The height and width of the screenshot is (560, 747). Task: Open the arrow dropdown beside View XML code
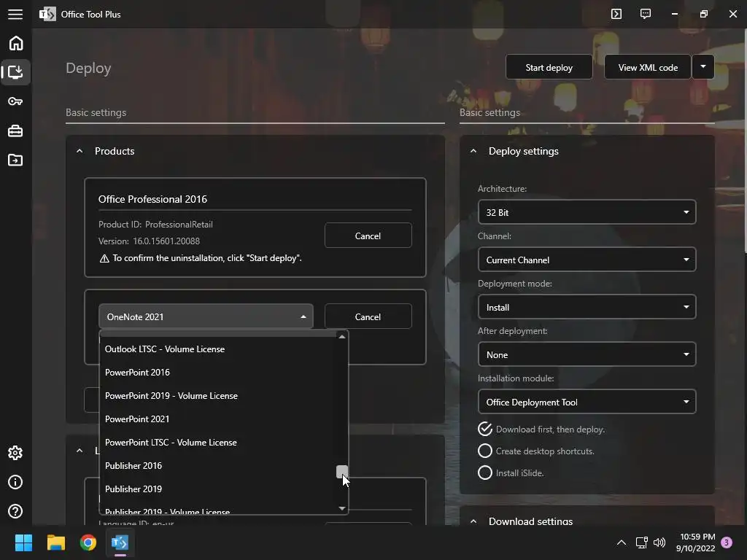[703, 67]
